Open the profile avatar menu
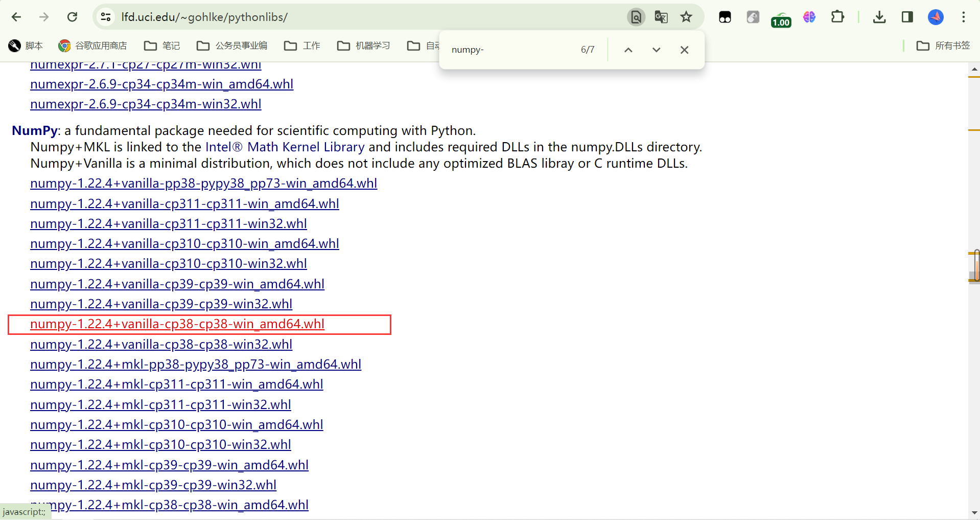 click(x=936, y=17)
